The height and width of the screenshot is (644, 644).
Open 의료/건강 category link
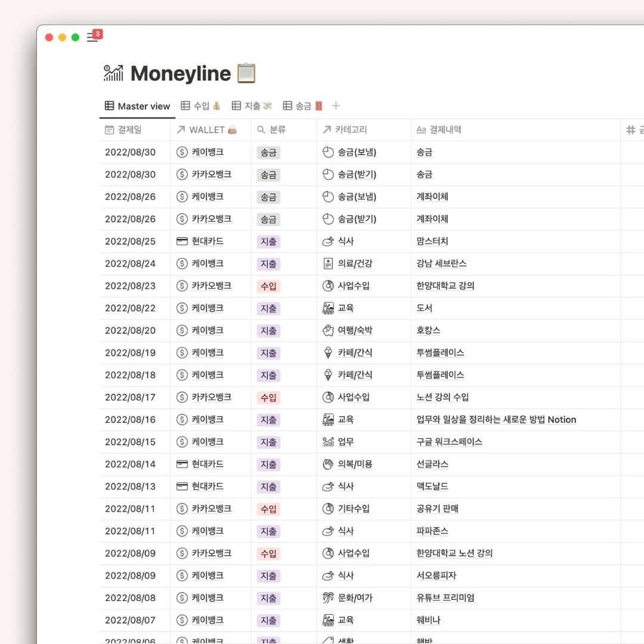[x=355, y=264]
